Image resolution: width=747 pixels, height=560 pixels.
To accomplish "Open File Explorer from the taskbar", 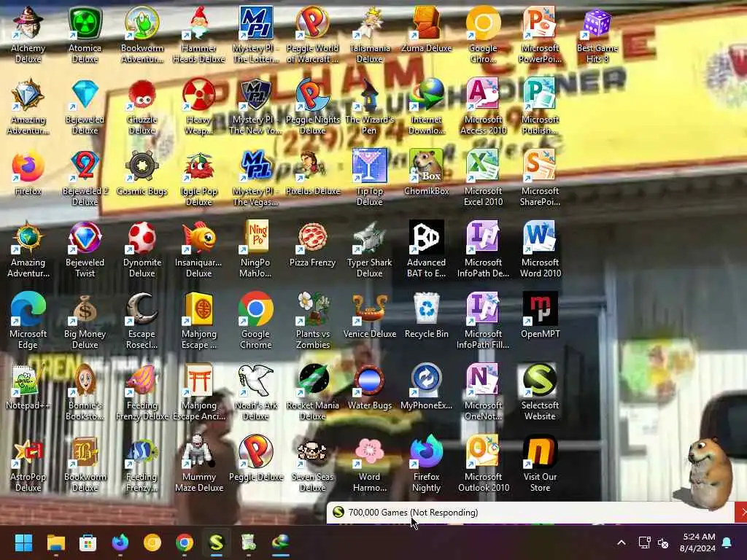I will (55, 542).
